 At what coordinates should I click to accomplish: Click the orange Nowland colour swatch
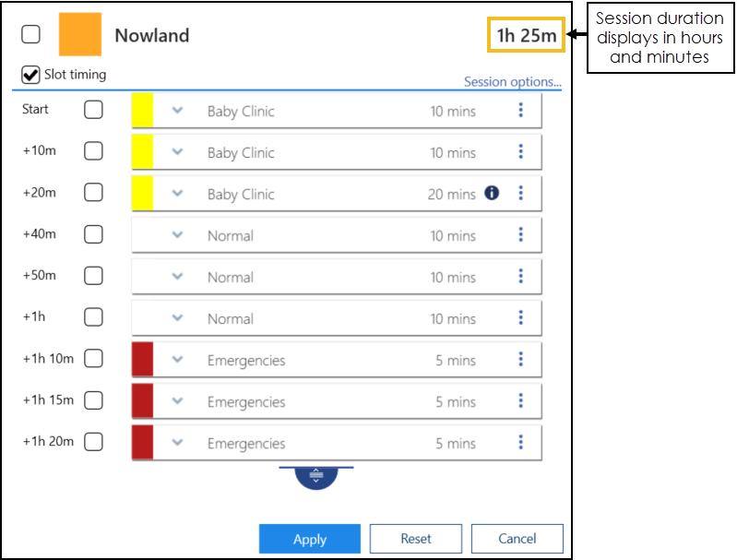tap(79, 35)
